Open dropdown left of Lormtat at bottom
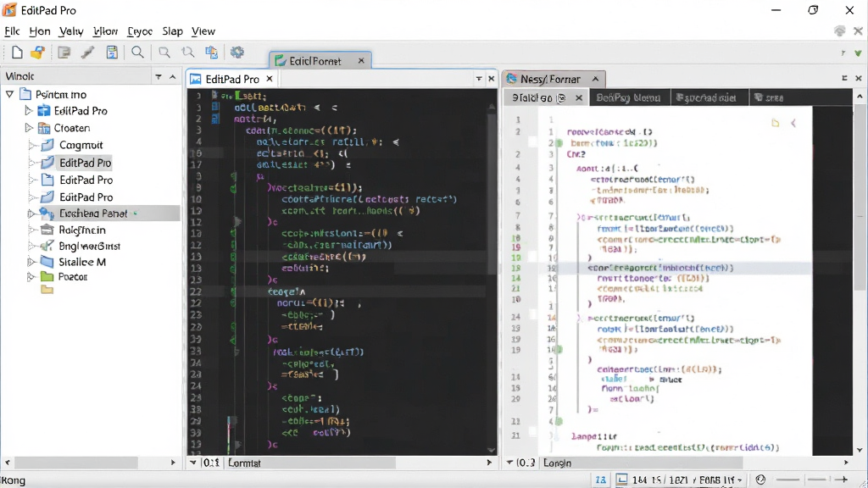Screen dimensions: 868x488 click(193, 463)
